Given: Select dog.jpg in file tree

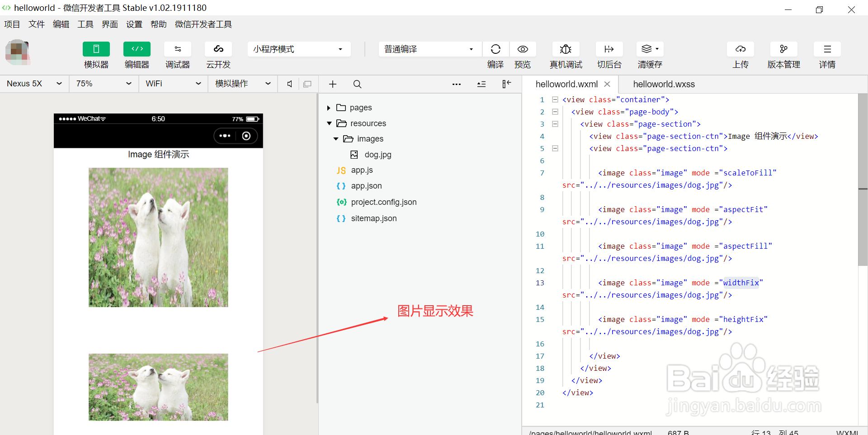Looking at the screenshot, I should point(378,155).
